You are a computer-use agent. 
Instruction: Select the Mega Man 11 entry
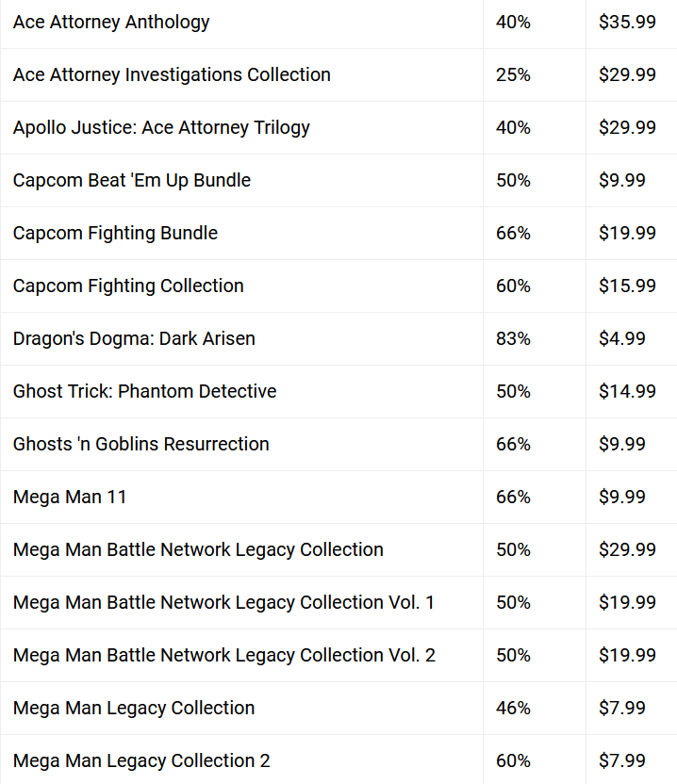(70, 497)
